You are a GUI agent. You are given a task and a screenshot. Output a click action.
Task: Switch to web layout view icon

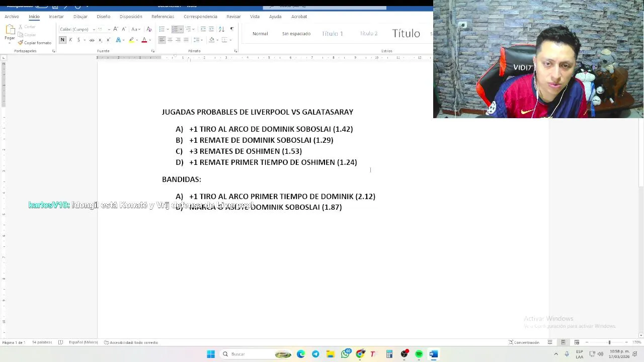[x=577, y=342]
